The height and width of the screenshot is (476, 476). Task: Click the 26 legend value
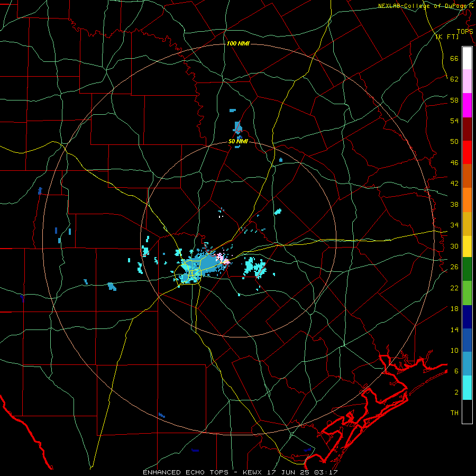[454, 267]
